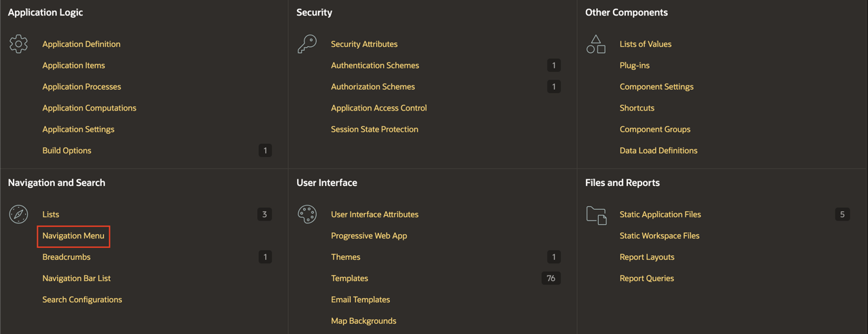Open Application Definition settings

pyautogui.click(x=81, y=44)
